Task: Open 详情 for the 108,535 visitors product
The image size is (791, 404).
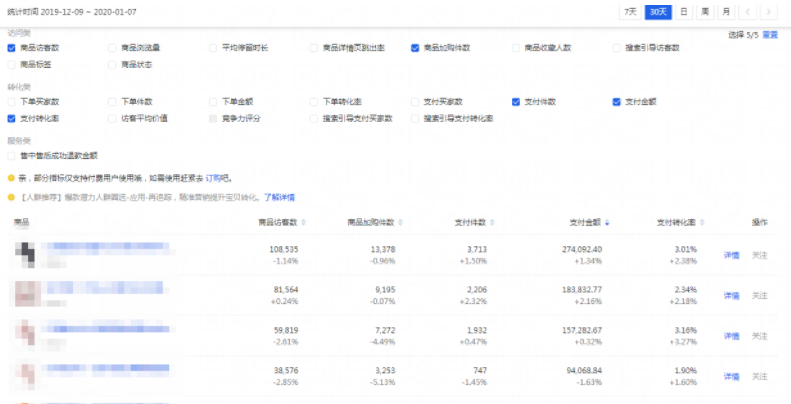Action: coord(731,255)
